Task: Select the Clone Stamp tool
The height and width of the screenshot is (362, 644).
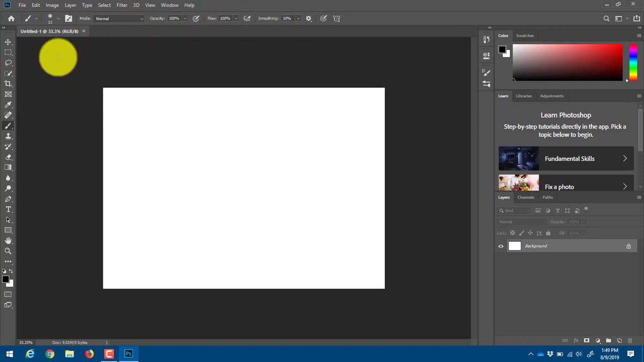Action: tap(8, 136)
